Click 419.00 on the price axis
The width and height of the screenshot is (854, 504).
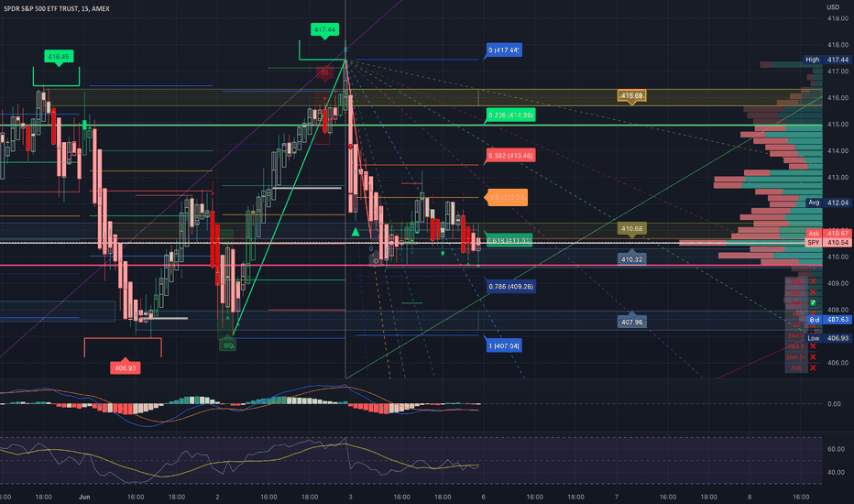point(838,18)
